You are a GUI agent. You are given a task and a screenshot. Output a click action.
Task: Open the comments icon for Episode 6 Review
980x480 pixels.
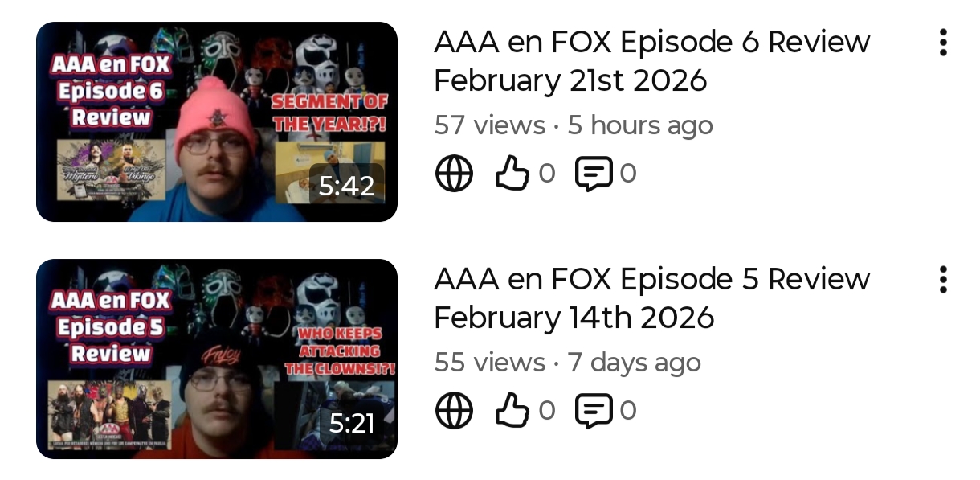pos(594,174)
